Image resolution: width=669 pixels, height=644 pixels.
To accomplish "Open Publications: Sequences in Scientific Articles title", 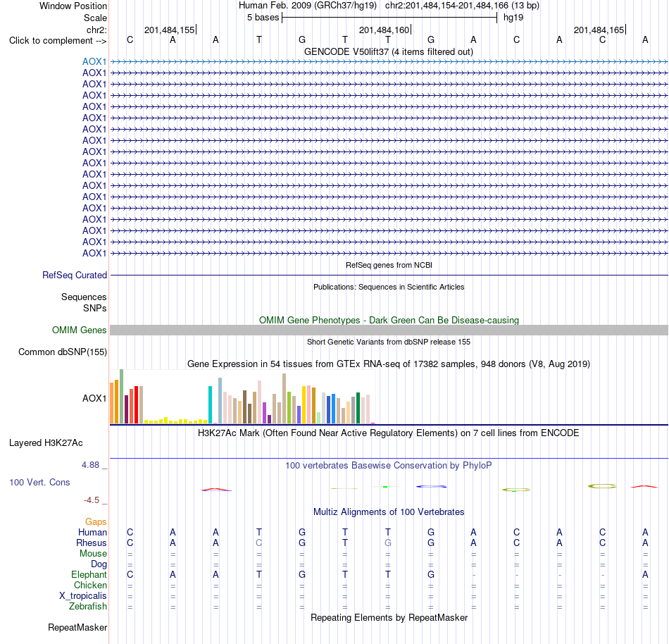I will coord(389,287).
